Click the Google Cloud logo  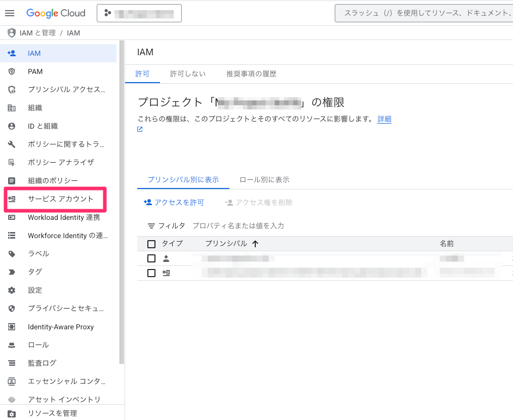coord(56,13)
